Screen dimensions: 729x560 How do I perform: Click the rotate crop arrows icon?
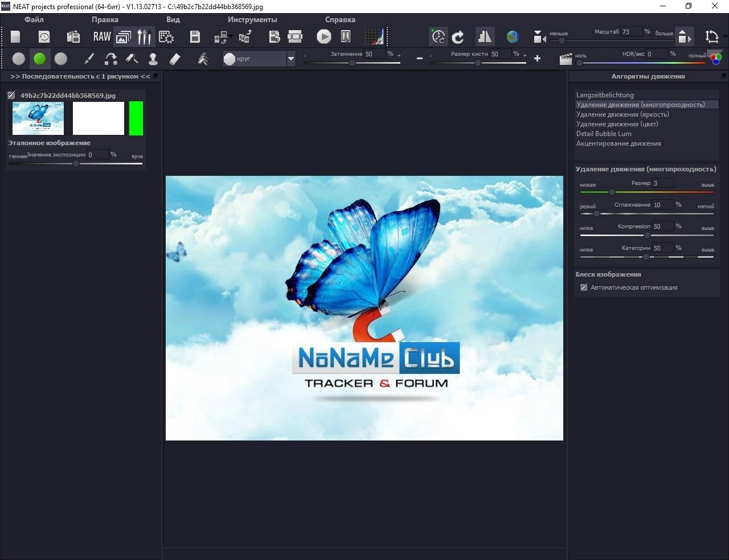tap(712, 37)
